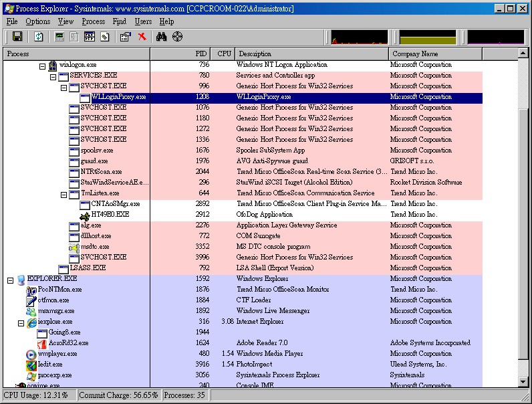
Task: Collapse the EXPLORER.EXE tree node
Action: [10, 280]
